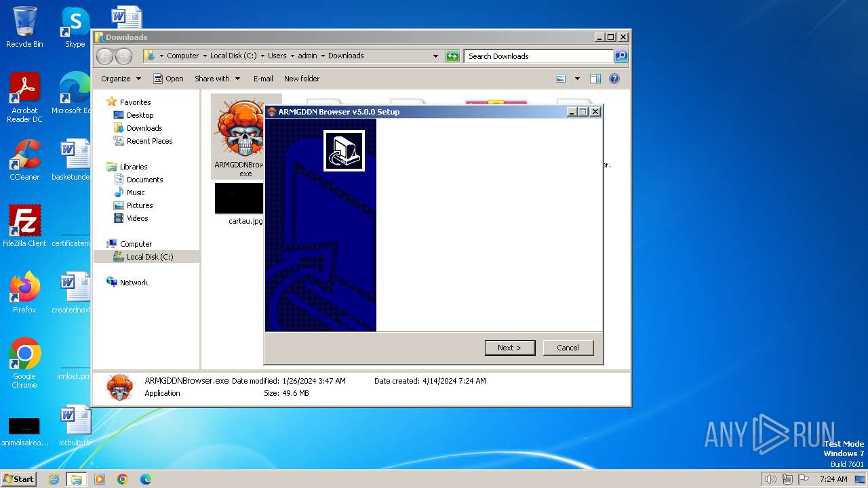Cancel the ARMGDDN Browser setup
Viewport: 868px width, 488px height.
pos(568,348)
